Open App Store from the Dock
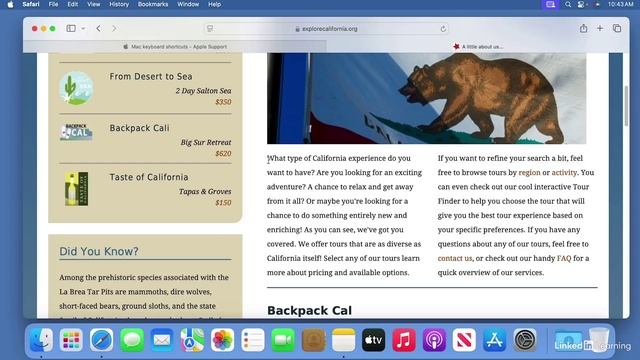Image resolution: width=640 pixels, height=360 pixels. point(494,340)
